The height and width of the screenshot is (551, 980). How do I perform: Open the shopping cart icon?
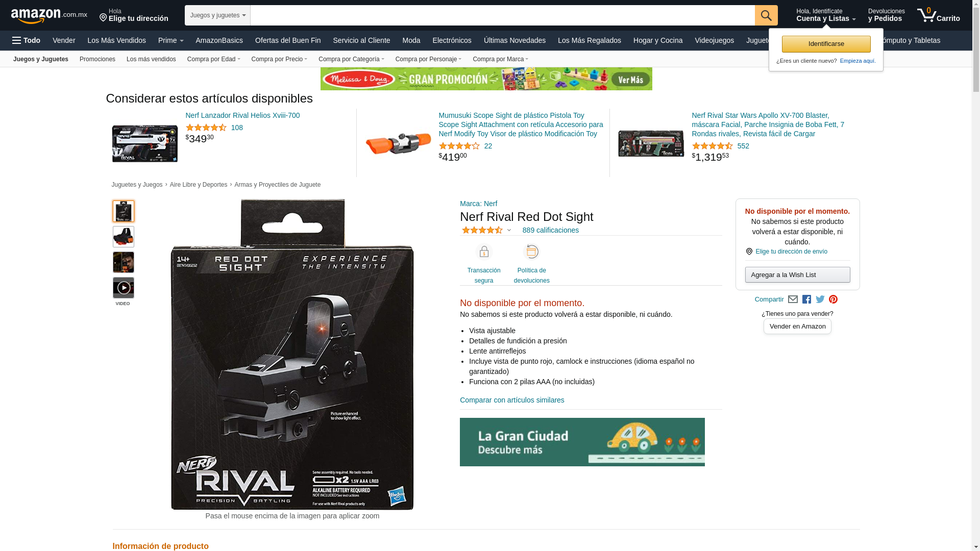[938, 15]
